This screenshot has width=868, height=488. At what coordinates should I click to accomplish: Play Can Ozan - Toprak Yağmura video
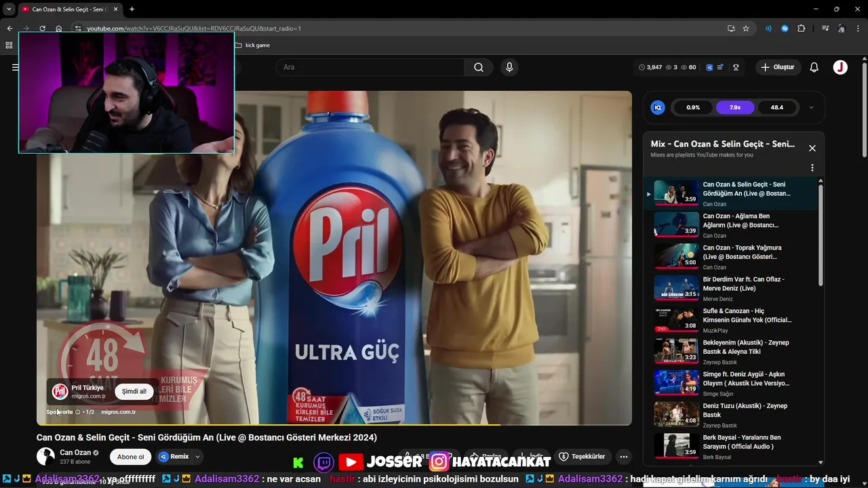[732, 257]
